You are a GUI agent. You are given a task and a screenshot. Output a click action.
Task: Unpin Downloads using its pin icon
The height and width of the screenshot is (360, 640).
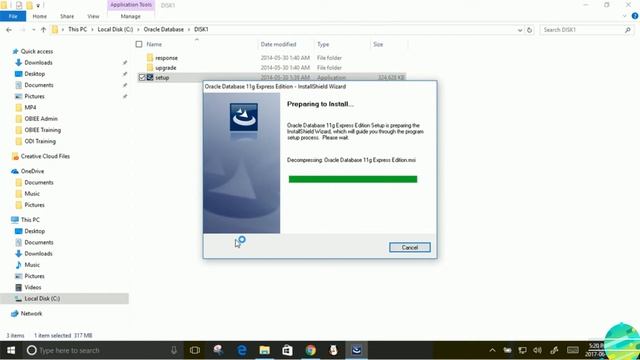124,63
